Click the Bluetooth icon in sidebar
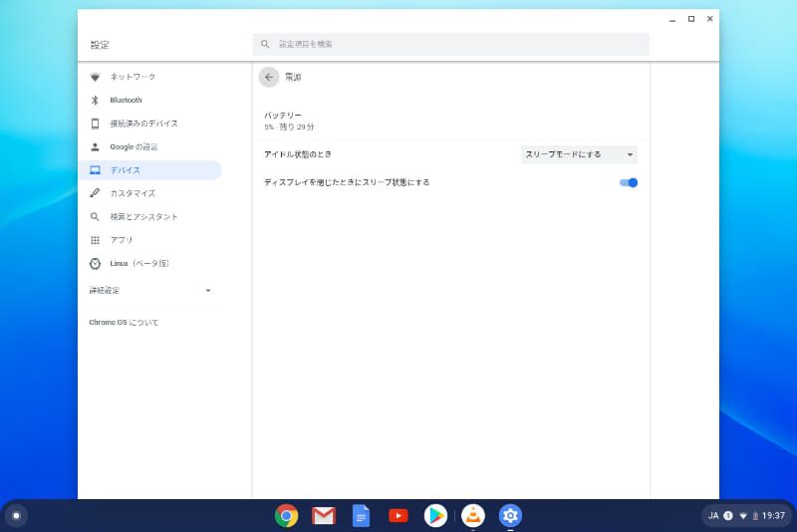 95,100
